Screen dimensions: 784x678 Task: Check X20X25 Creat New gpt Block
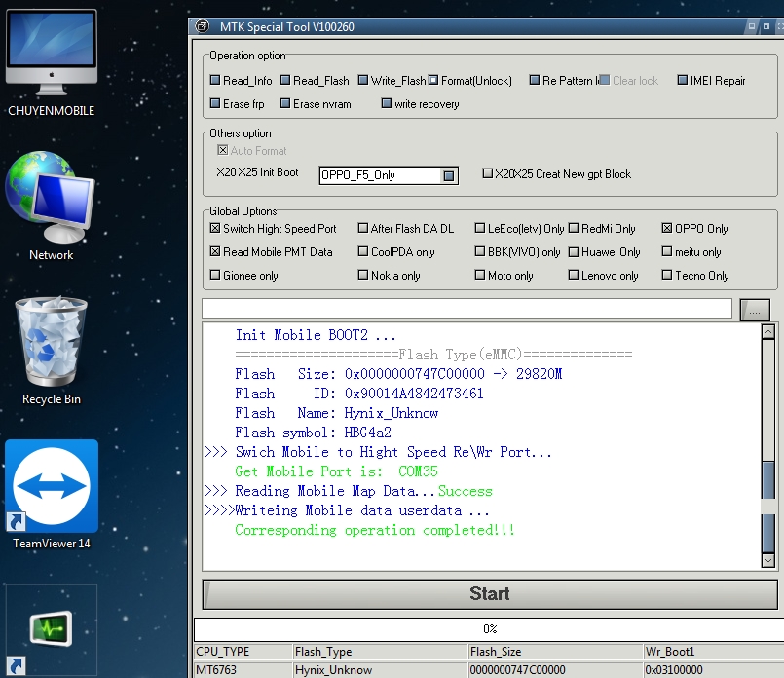488,173
